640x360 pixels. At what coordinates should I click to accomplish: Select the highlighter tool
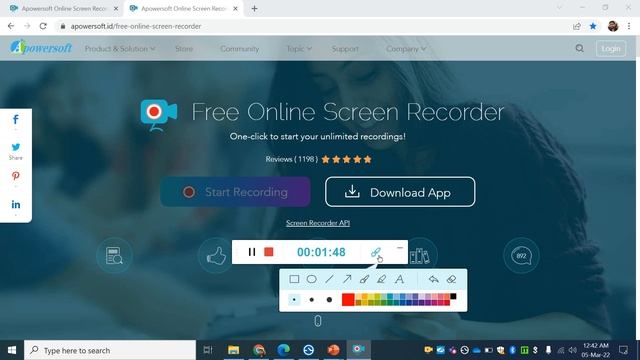[381, 279]
